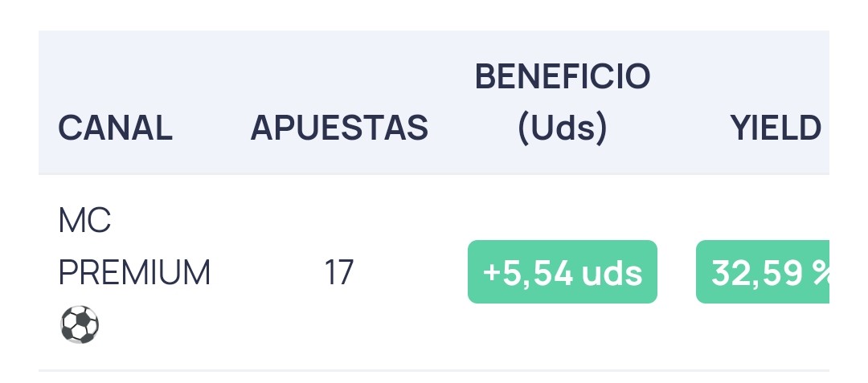This screenshot has width=868, height=383.
Task: Click the 5,54 number in benefit badge
Action: click(x=538, y=273)
